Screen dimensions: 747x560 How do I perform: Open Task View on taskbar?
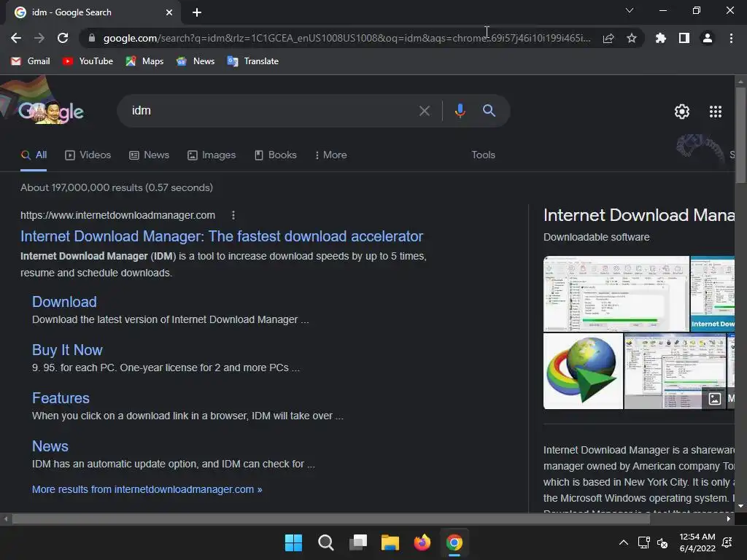357,542
